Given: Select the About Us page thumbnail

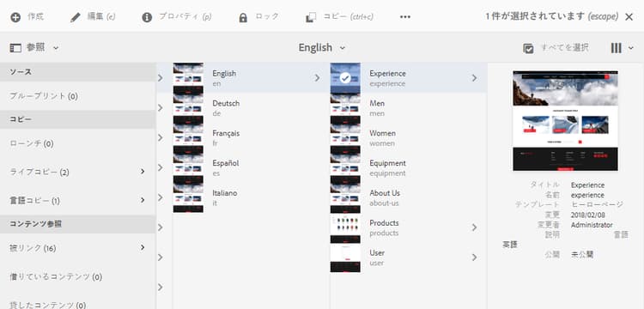Looking at the screenshot, I should click(345, 197).
